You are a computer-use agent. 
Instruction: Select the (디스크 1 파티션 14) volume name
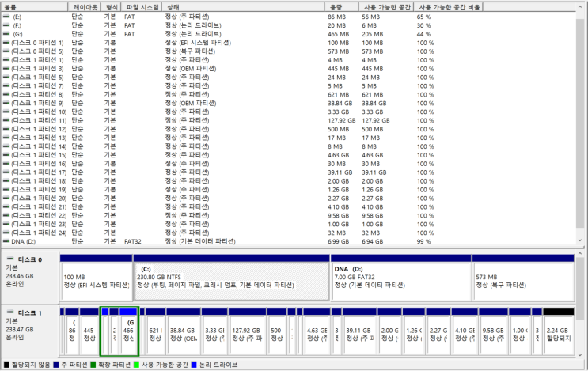39,146
